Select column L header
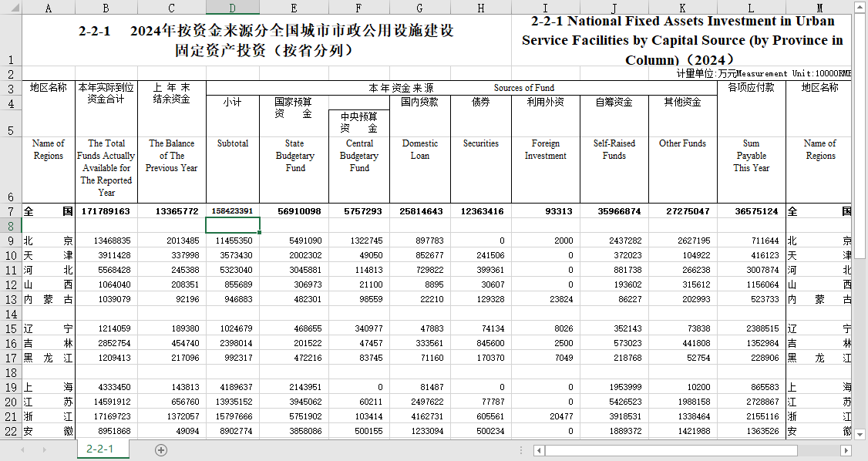 coord(751,7)
